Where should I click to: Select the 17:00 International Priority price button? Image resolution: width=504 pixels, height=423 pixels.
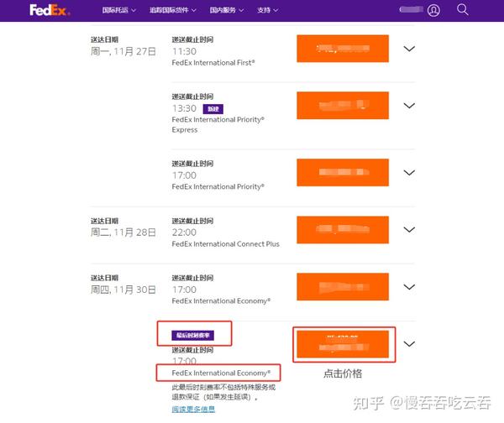[x=343, y=173]
